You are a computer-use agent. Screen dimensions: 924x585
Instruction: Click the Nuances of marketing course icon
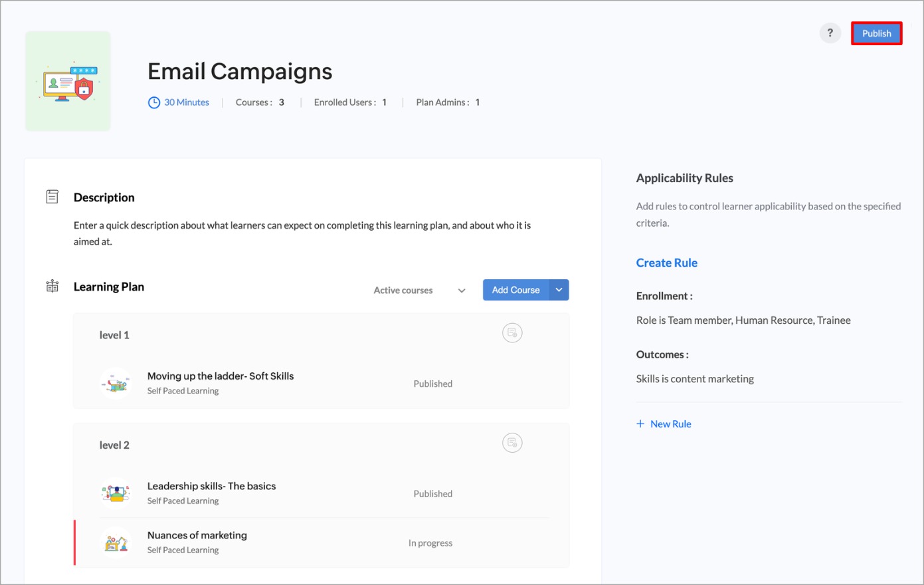[x=116, y=542]
